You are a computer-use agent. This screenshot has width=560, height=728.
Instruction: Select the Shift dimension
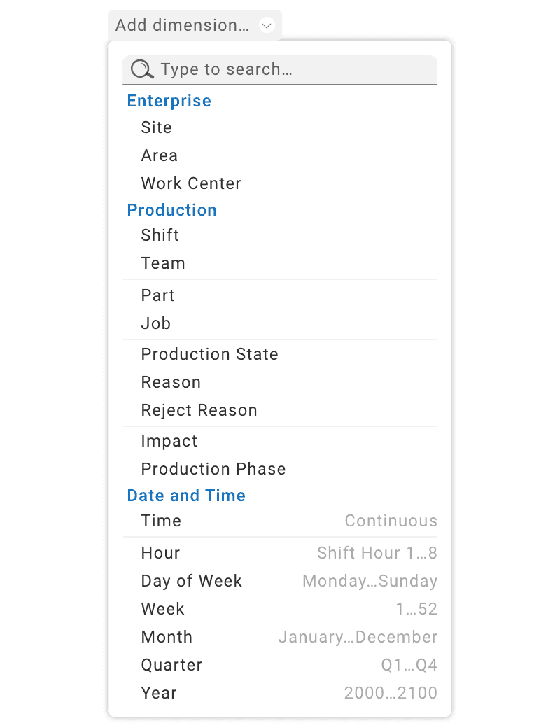(x=160, y=235)
